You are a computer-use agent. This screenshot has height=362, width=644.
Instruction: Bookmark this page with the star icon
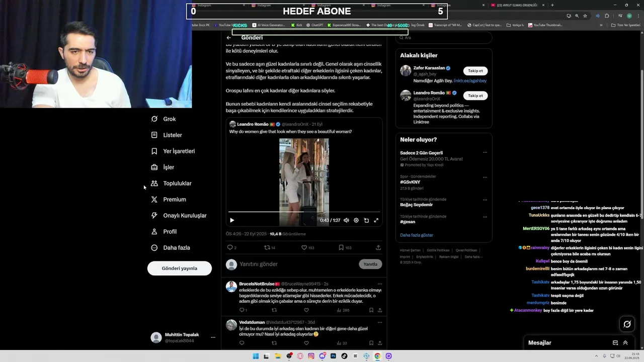pos(585,16)
